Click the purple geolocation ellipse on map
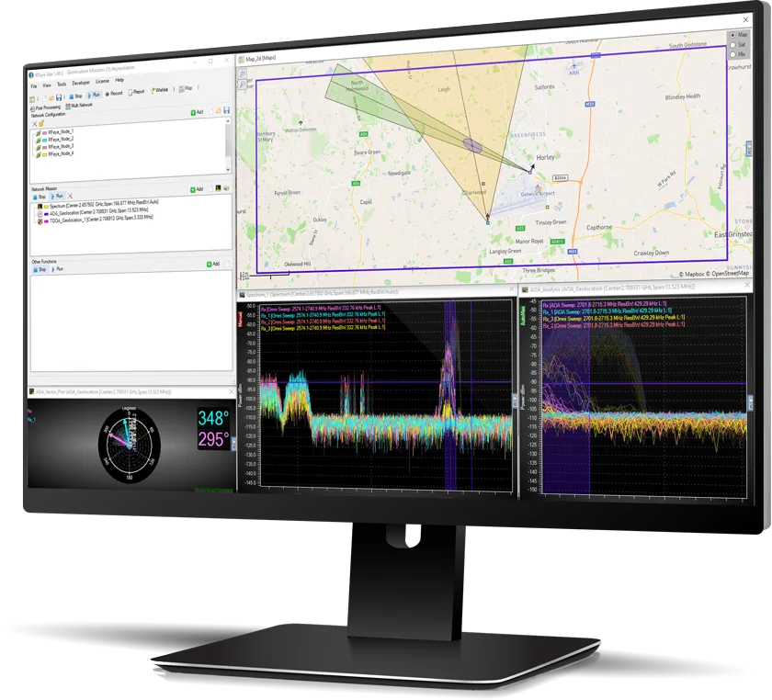Screen dimensions: 772x700 click(x=472, y=145)
